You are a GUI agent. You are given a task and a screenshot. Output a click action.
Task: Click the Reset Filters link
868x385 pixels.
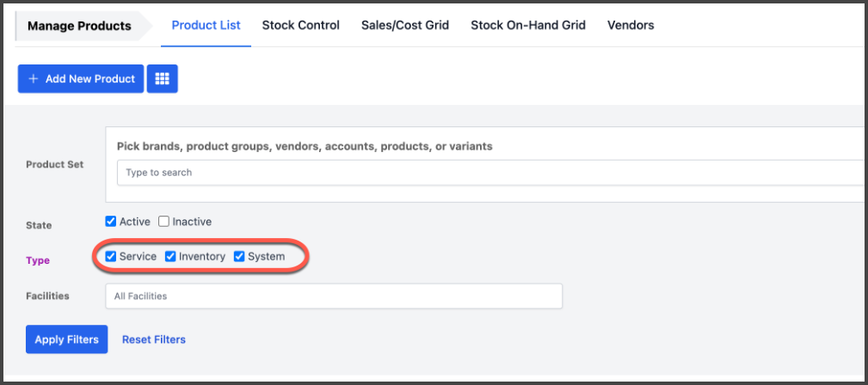(x=154, y=339)
